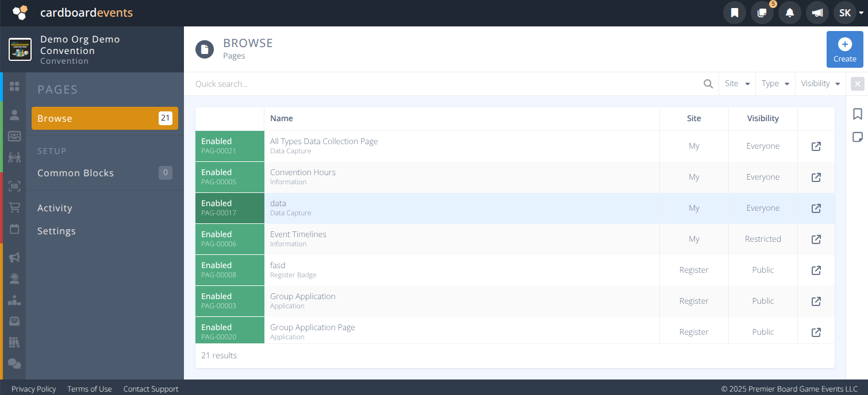Expand the Type filter dropdown
The height and width of the screenshot is (395, 868).
[774, 83]
